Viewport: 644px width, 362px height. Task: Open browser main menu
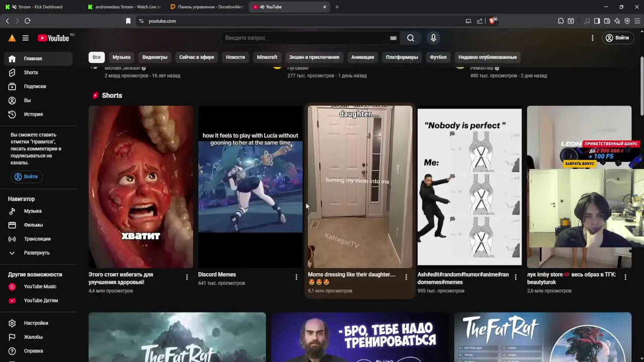click(x=637, y=21)
